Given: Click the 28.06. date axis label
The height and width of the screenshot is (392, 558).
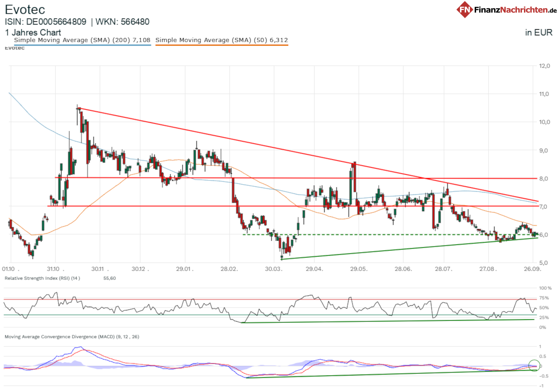Looking at the screenshot, I should point(403,269).
